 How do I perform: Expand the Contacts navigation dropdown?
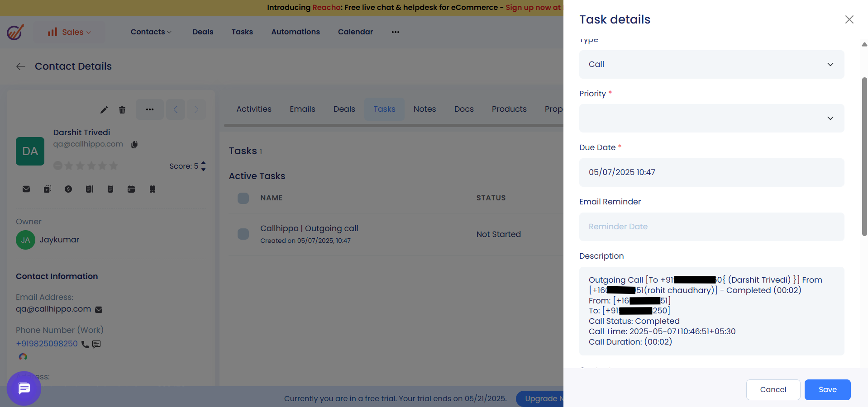point(151,32)
